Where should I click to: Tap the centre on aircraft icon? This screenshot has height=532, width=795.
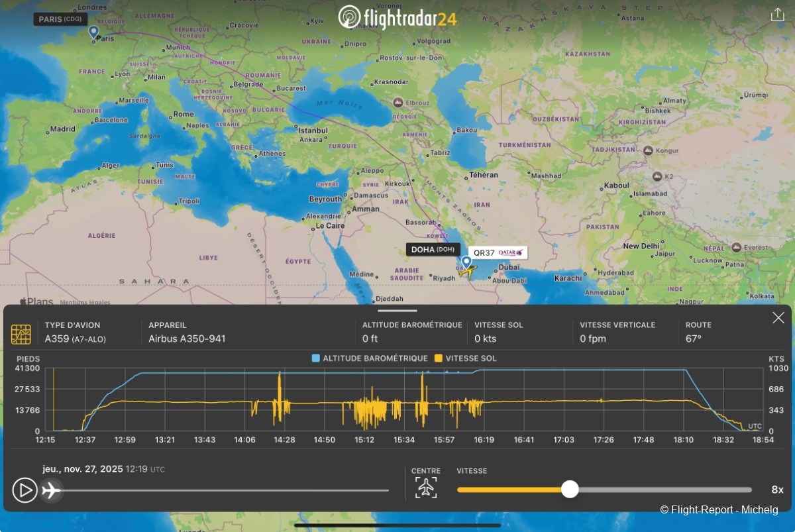[x=426, y=488]
